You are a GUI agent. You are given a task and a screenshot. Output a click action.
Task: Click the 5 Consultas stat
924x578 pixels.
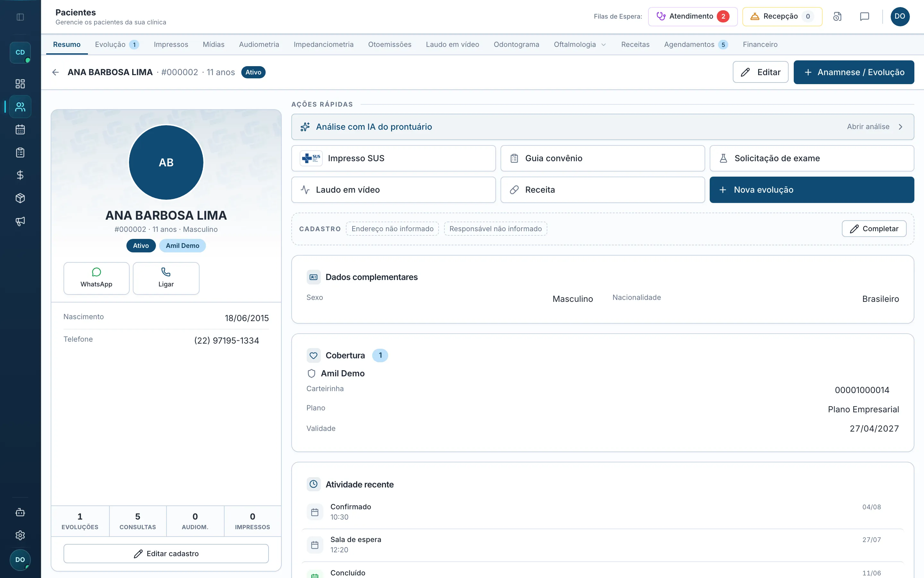(x=138, y=521)
